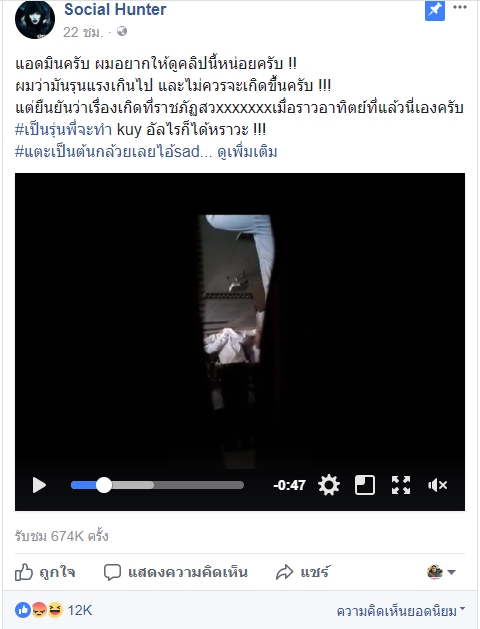Play the video clip

click(39, 485)
